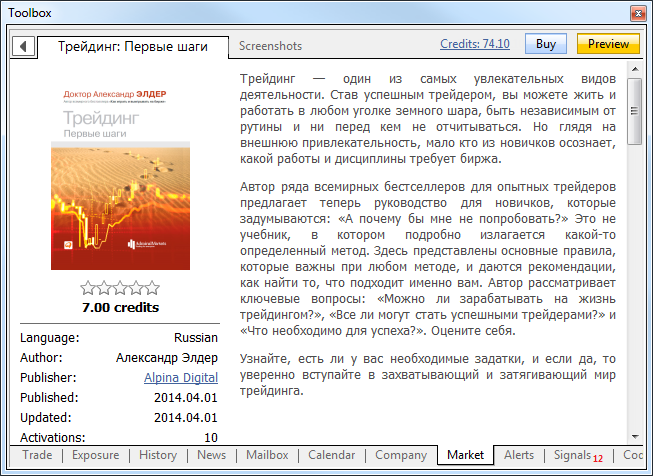Click the book cover thumbnail
This screenshot has width=653, height=476.
pyautogui.click(x=120, y=176)
